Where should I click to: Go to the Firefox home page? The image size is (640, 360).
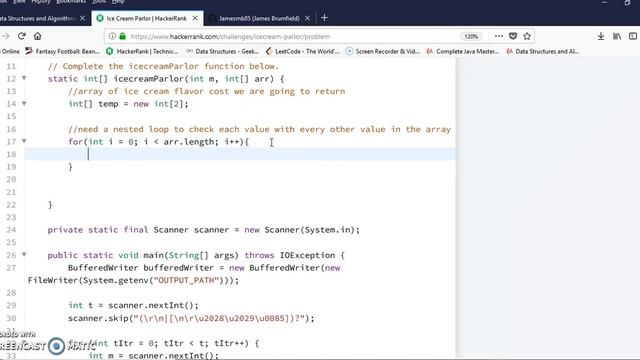38,36
